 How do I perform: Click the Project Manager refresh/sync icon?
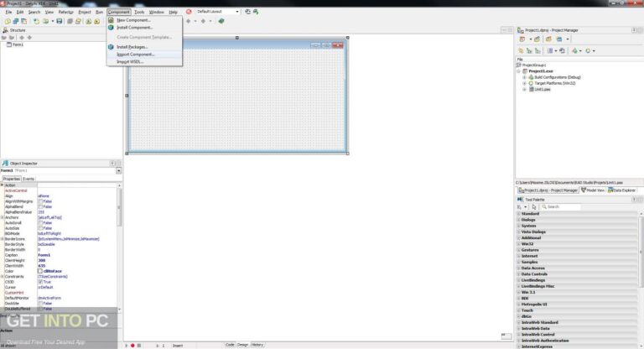[563, 51]
